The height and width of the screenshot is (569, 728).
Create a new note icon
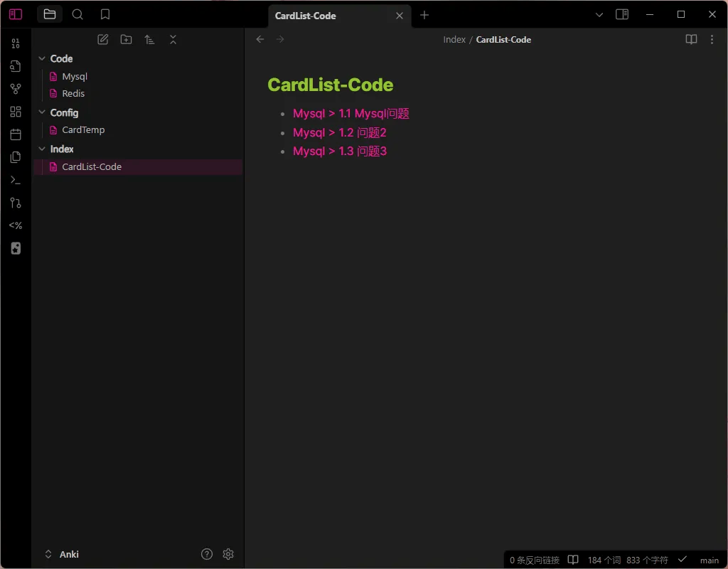(x=102, y=40)
